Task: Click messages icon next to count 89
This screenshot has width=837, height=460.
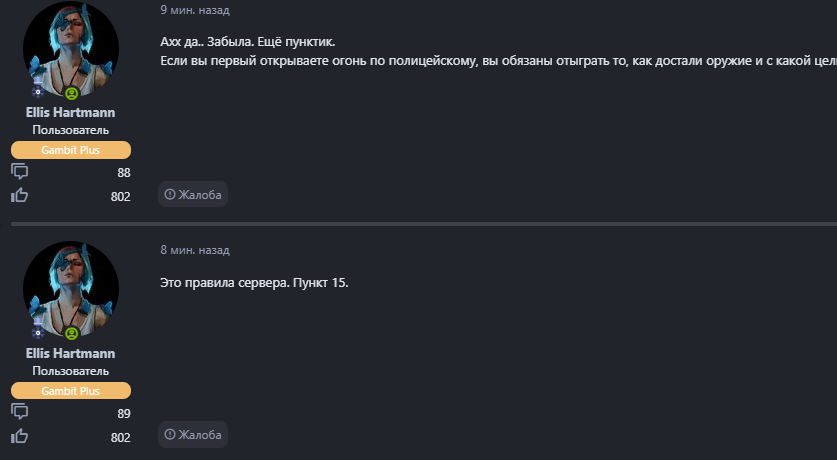Action: click(x=19, y=412)
